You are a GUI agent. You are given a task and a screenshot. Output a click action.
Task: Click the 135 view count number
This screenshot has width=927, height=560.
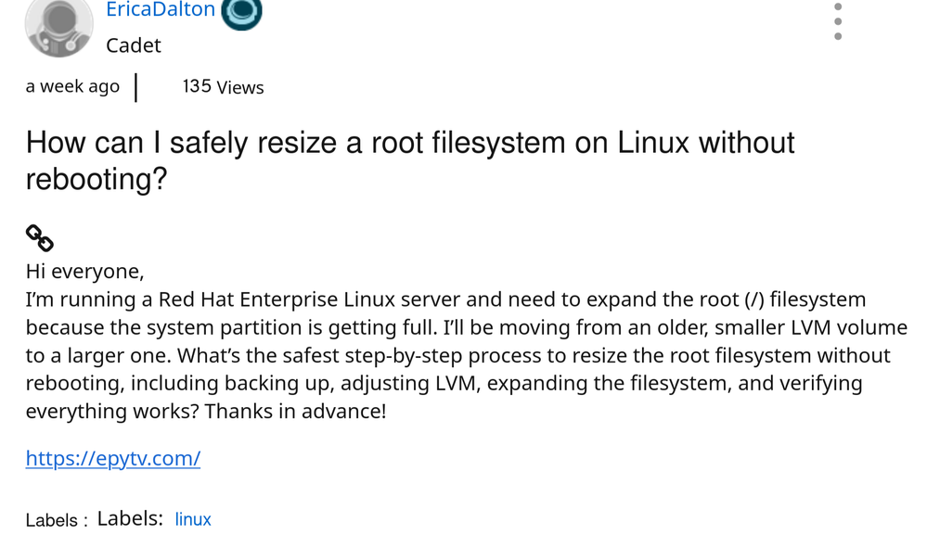tap(197, 86)
